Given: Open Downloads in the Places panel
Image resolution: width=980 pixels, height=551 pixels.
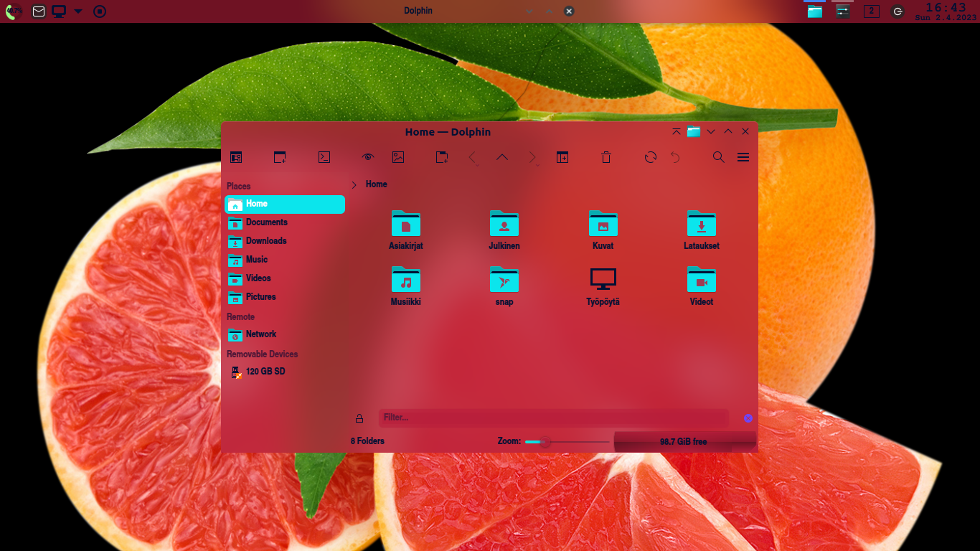Looking at the screenshot, I should (285, 241).
